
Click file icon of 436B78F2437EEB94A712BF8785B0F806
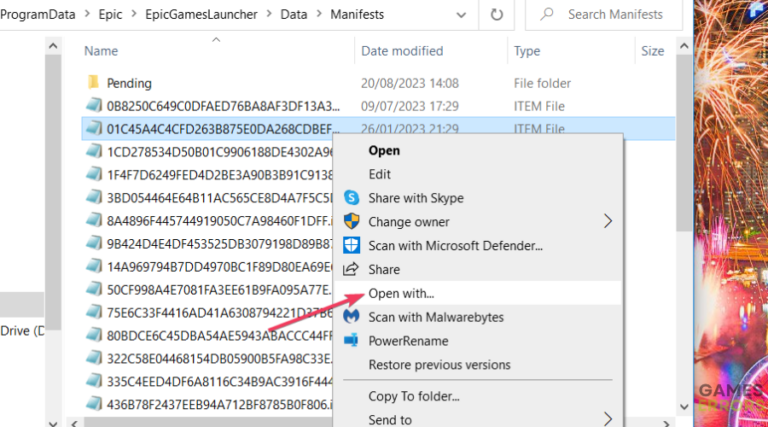tap(94, 404)
